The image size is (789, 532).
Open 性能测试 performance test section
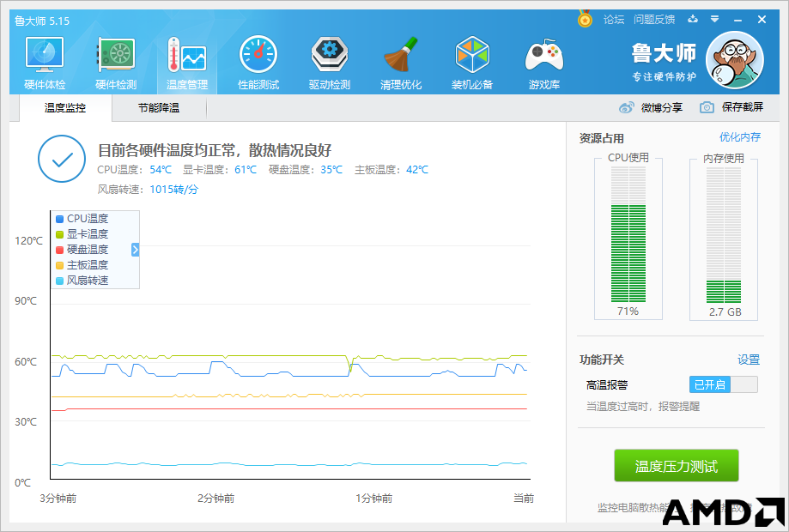[x=258, y=63]
